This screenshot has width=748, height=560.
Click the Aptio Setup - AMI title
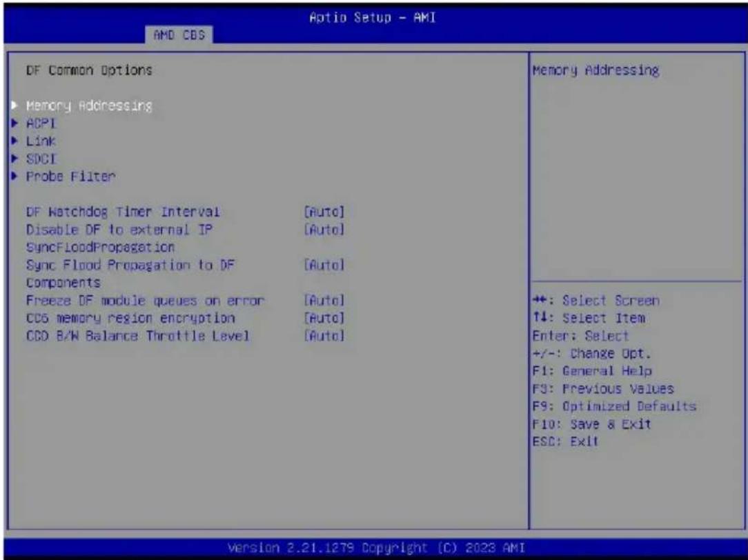[373, 18]
